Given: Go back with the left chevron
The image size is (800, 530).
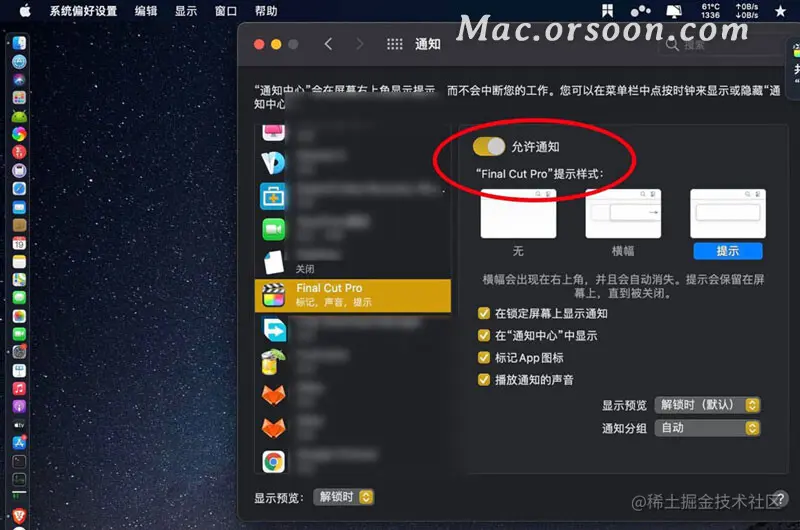Looking at the screenshot, I should coord(328,44).
